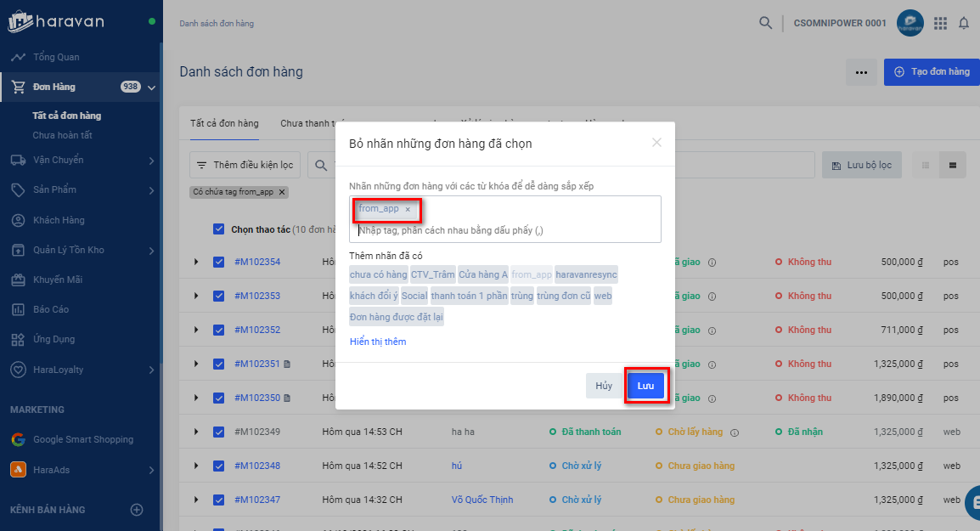
Task: Switch to compact list view icon
Action: click(926, 165)
